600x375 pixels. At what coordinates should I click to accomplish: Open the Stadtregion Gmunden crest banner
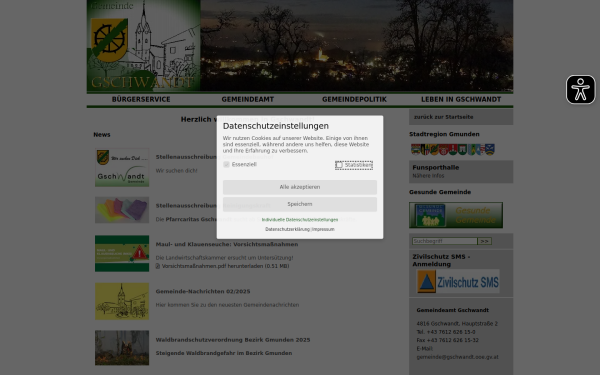453,149
